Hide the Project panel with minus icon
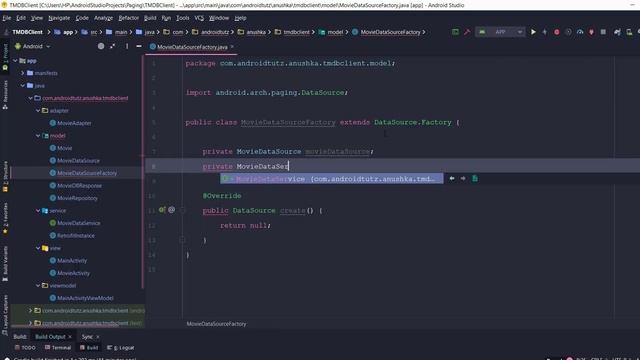 click(139, 46)
